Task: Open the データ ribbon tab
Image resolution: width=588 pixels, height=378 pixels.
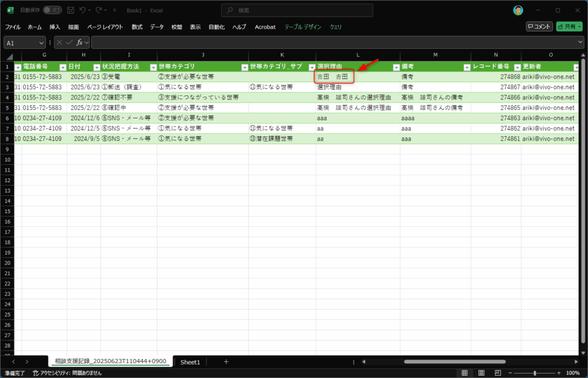Action: [157, 27]
